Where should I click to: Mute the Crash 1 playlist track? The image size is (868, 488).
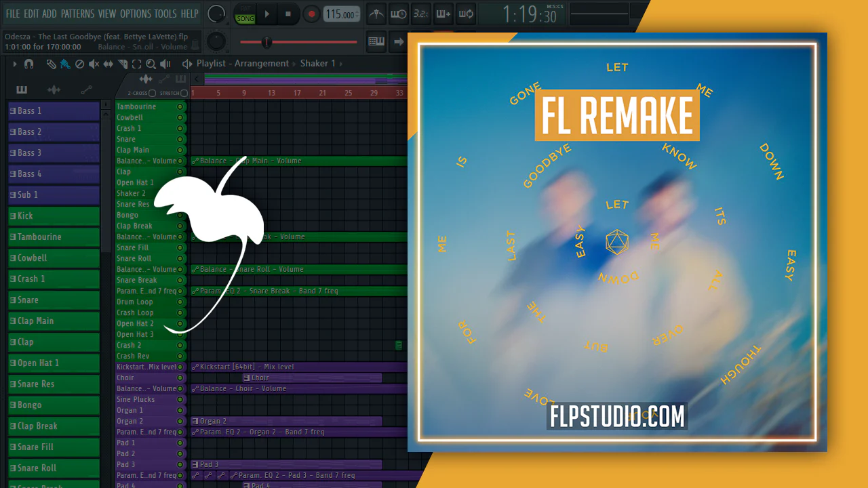coord(180,128)
